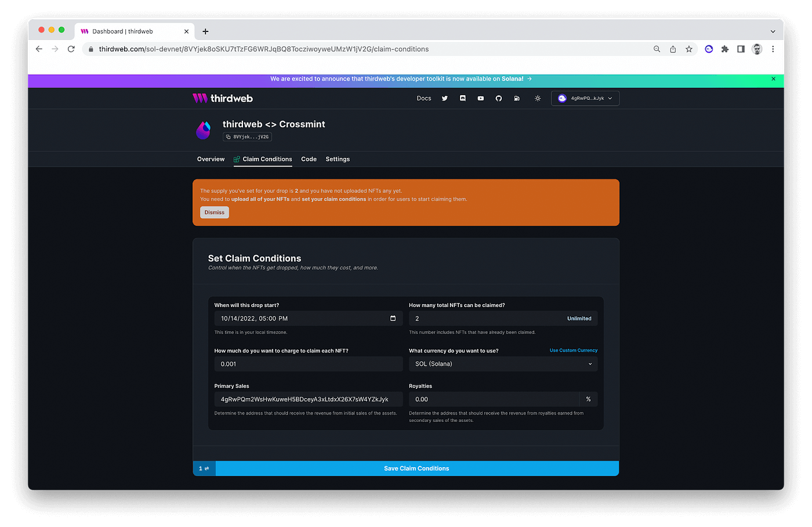Image resolution: width=812 pixels, height=527 pixels.
Task: Dismiss the orange supply warning
Action: [x=215, y=212]
